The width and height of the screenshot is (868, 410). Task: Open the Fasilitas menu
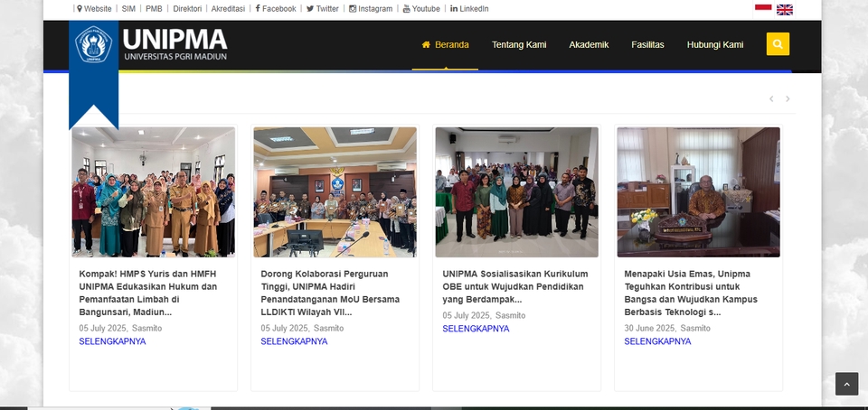(647, 45)
